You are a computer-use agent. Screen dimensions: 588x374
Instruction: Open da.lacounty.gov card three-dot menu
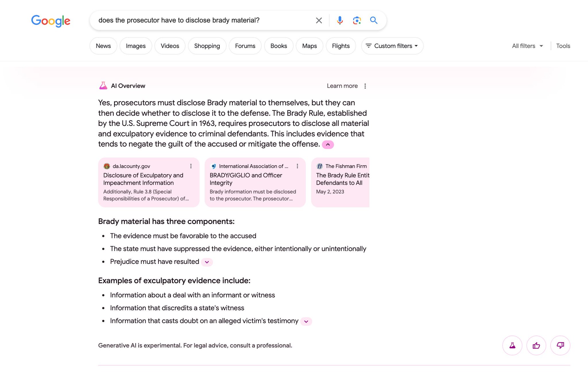pos(191,166)
